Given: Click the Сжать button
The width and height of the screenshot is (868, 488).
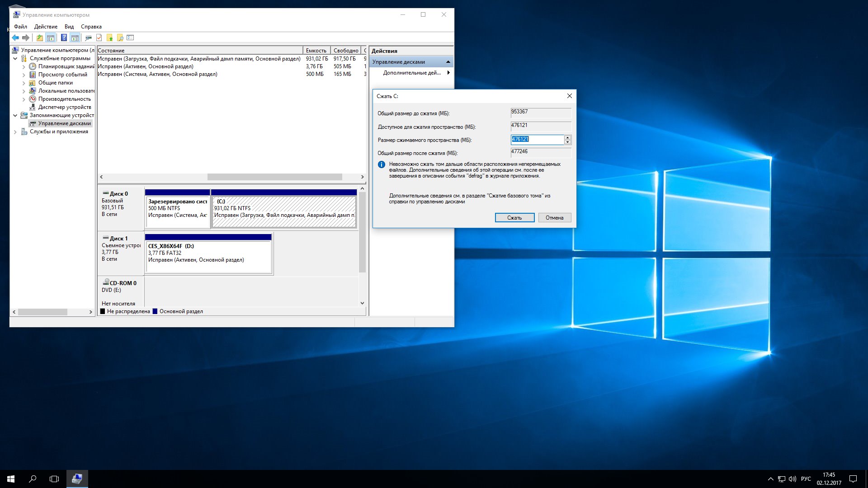Looking at the screenshot, I should [514, 218].
